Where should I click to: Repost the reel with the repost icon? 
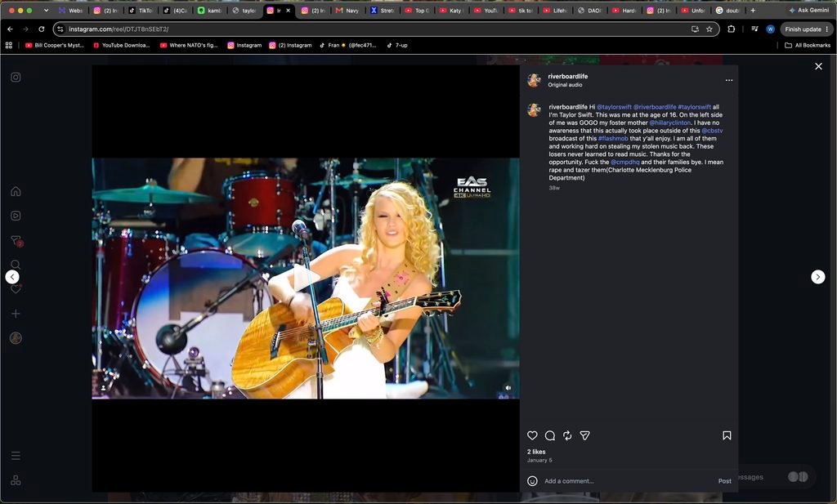tap(567, 435)
